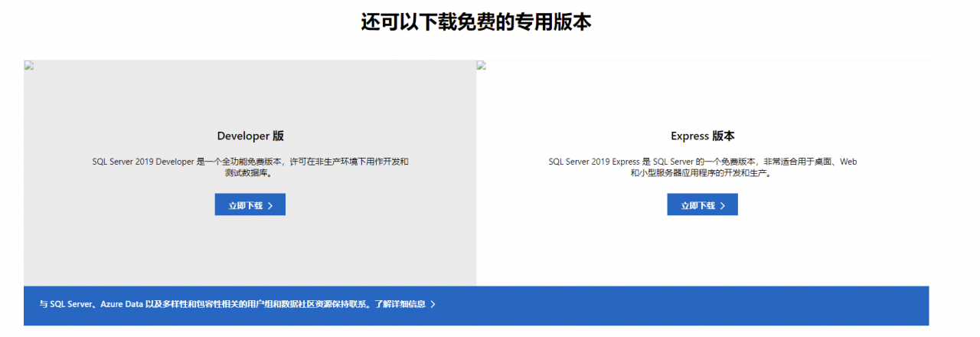Click the SQL Server 2019 Developer description text
Screen dimensions: 980x337
(250, 167)
